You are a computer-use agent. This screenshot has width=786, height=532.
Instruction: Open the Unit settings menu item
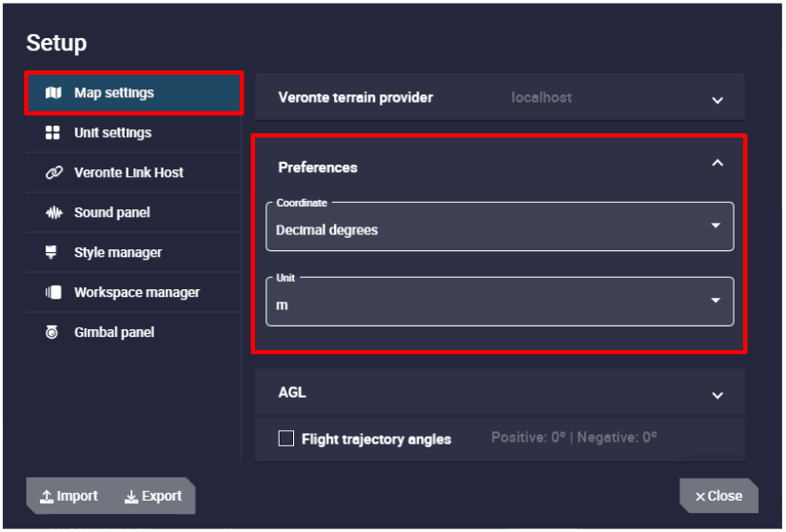(112, 133)
